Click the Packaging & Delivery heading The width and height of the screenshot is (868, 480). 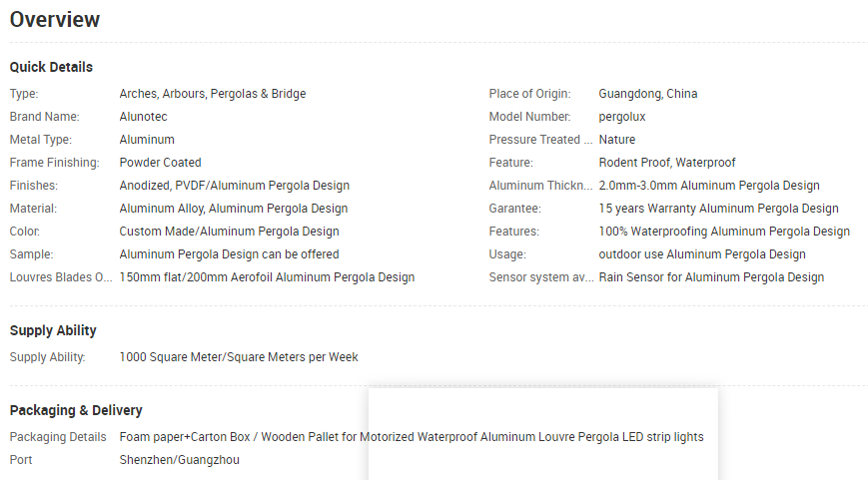point(76,410)
